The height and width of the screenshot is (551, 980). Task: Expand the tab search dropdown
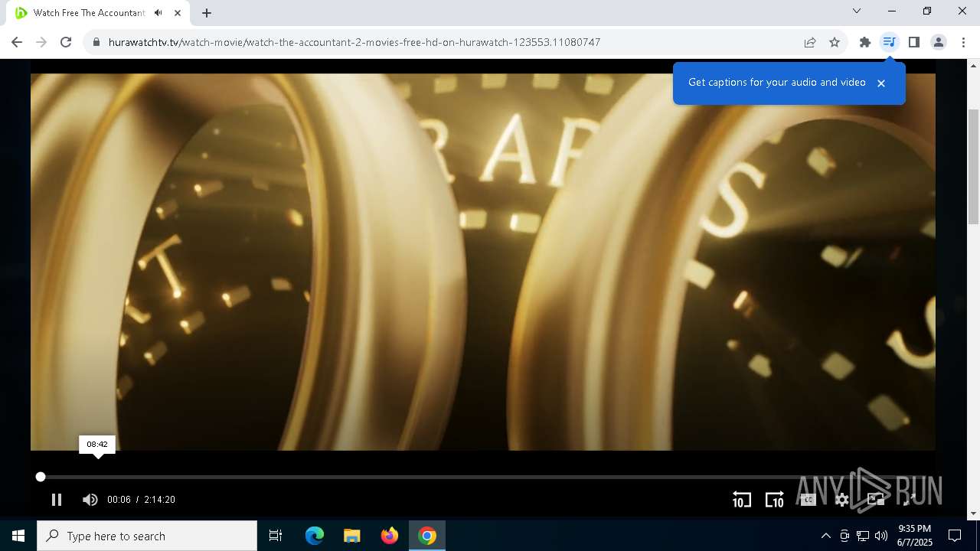[857, 11]
